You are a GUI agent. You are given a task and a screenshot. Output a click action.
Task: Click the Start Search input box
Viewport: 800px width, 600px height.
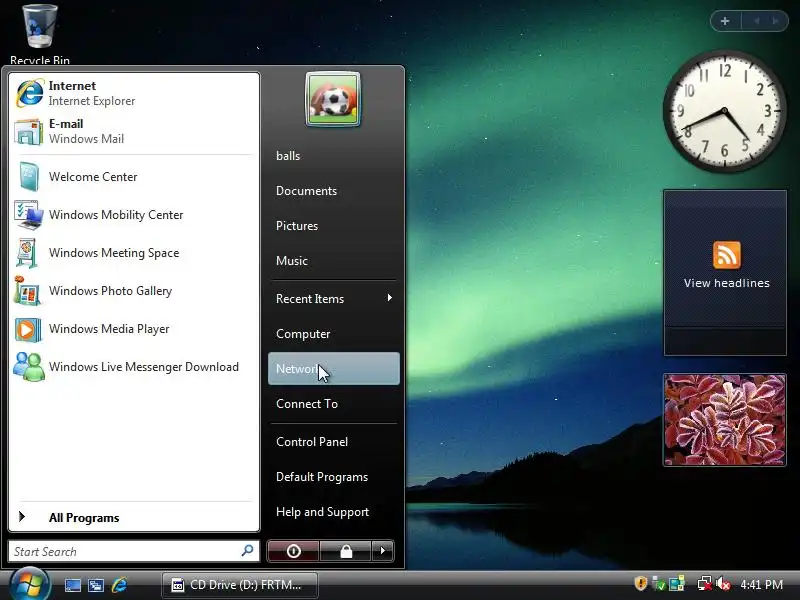point(134,552)
